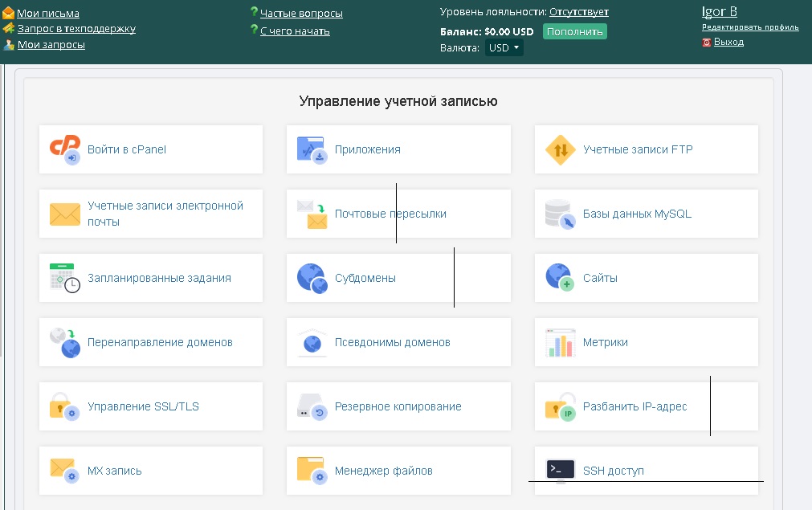Open the Приложения tile
Image resolution: width=812 pixels, height=510 pixels.
click(x=398, y=149)
